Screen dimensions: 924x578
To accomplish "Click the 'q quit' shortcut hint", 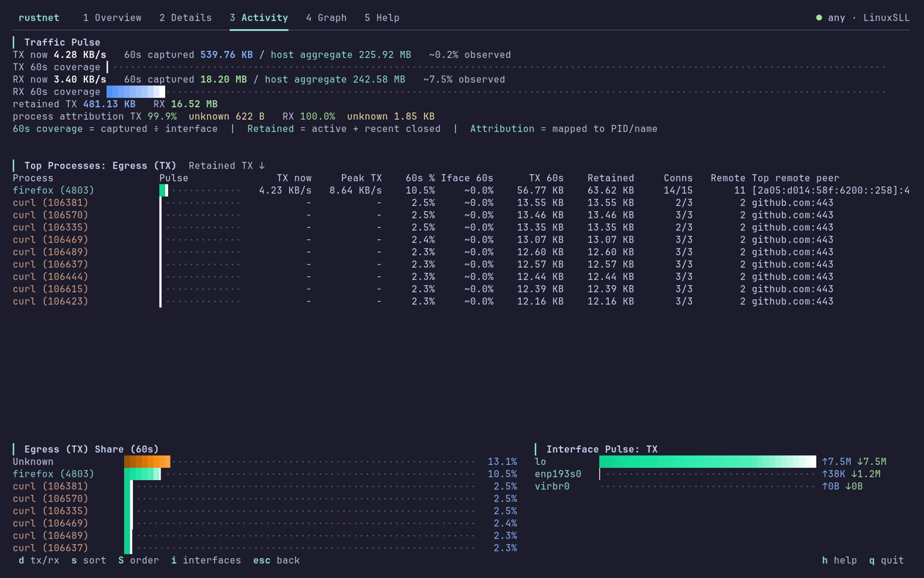I will pyautogui.click(x=886, y=561).
